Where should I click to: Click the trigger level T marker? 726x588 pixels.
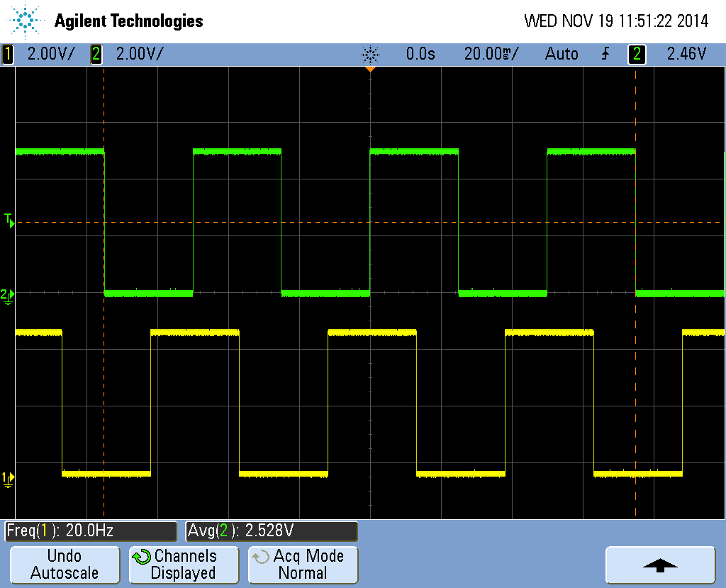click(x=9, y=220)
